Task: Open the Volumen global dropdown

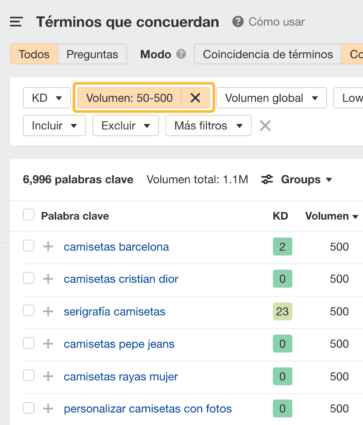Action: tap(271, 98)
